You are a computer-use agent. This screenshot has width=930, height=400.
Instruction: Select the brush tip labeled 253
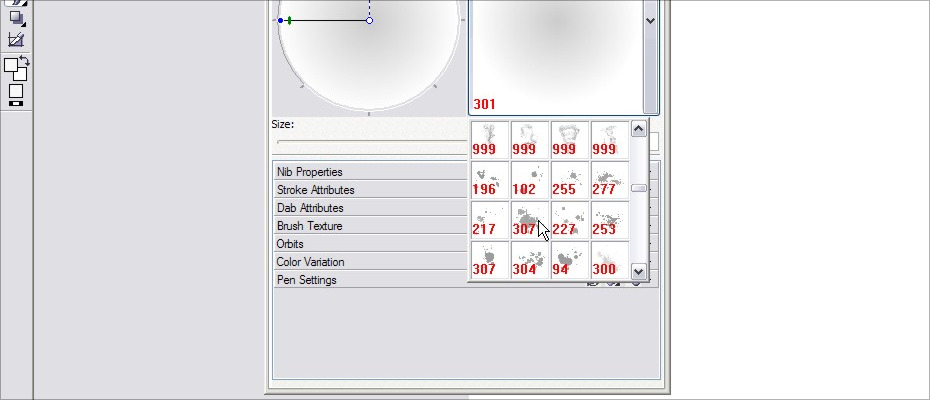pyautogui.click(x=609, y=220)
